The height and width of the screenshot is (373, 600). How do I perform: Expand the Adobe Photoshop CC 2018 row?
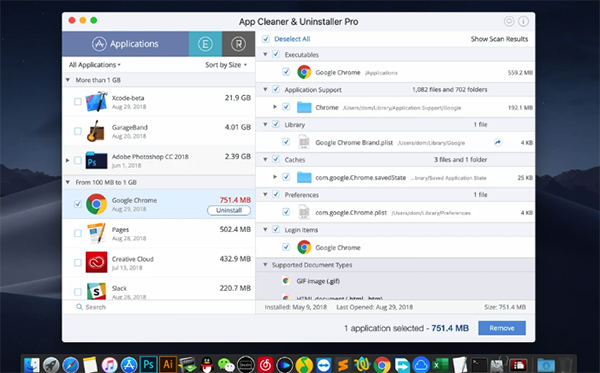pyautogui.click(x=67, y=160)
